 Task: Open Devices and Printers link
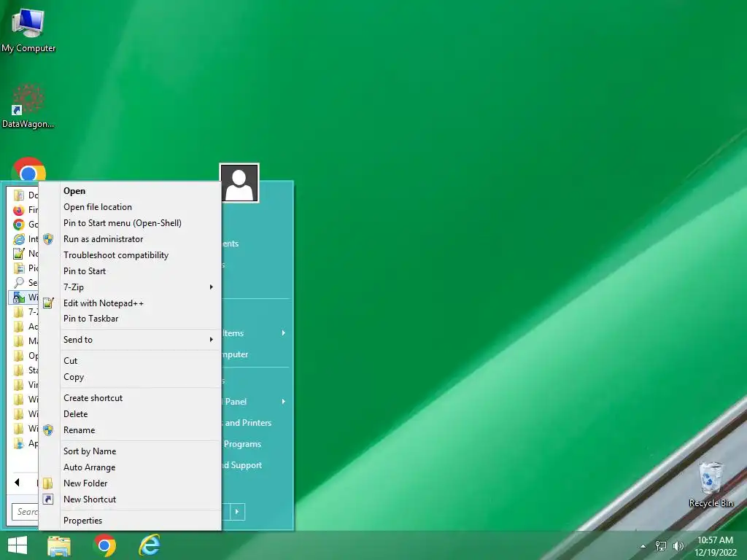(x=247, y=423)
